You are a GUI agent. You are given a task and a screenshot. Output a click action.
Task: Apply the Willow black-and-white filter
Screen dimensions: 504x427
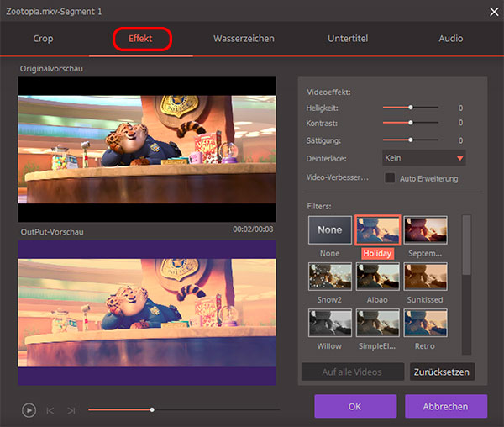click(330, 323)
